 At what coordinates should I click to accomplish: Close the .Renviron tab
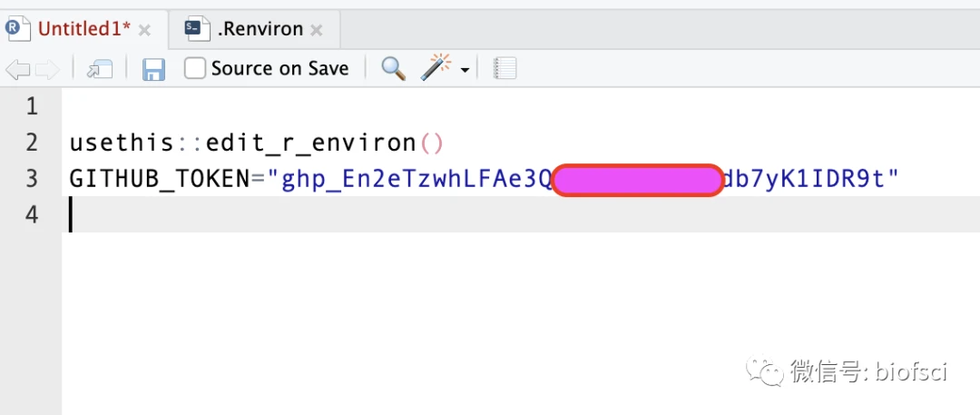[x=316, y=30]
